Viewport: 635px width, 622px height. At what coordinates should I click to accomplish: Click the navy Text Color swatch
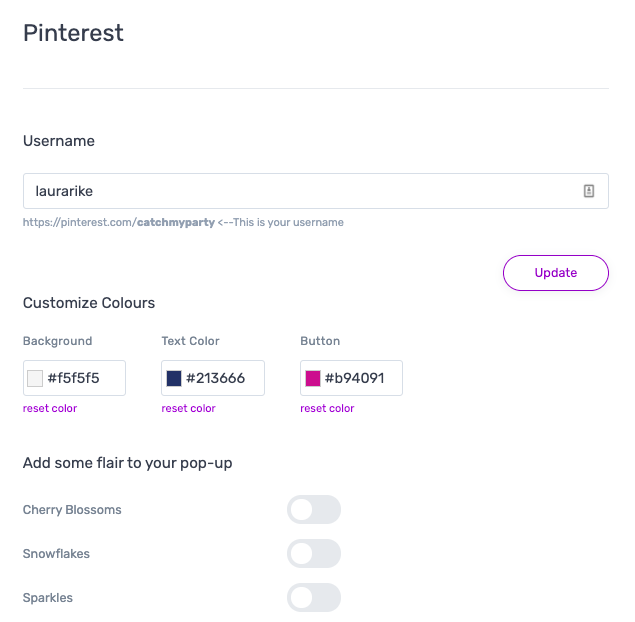174,378
